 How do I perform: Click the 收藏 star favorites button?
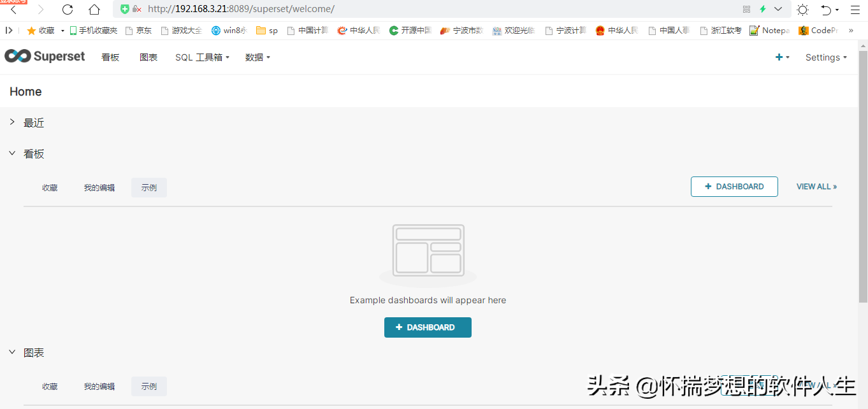pos(41,30)
